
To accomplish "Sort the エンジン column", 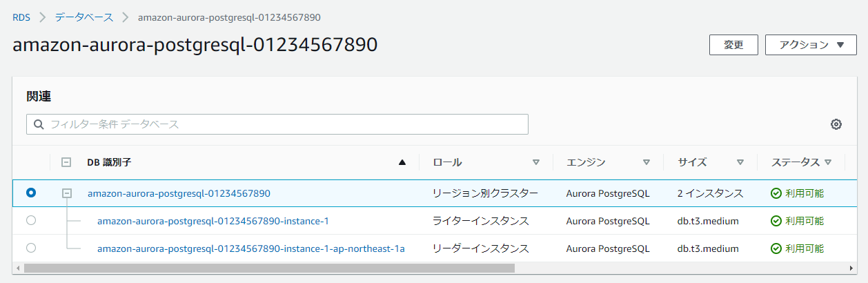I will pos(647,163).
